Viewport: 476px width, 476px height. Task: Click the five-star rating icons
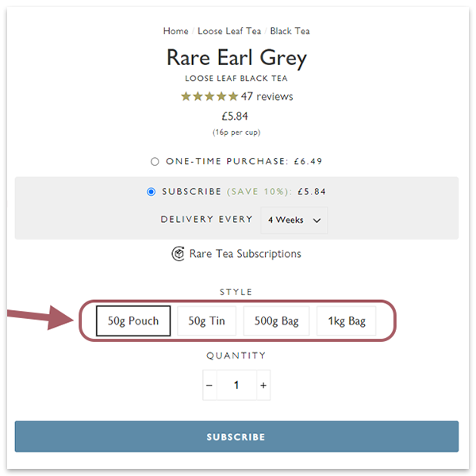209,97
